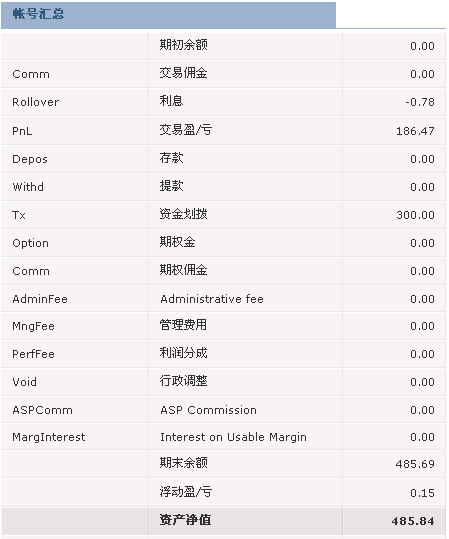
Task: Click the PnL value 186.47
Action: tap(415, 131)
